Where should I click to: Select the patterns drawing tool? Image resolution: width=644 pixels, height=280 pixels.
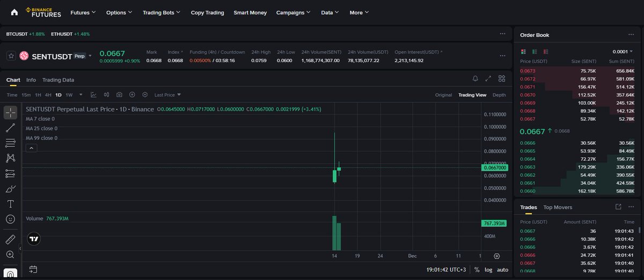pos(10,158)
